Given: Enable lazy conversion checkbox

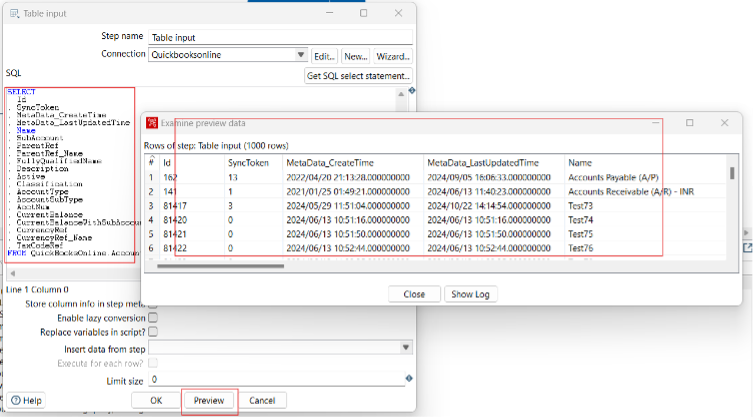Looking at the screenshot, I should [153, 317].
